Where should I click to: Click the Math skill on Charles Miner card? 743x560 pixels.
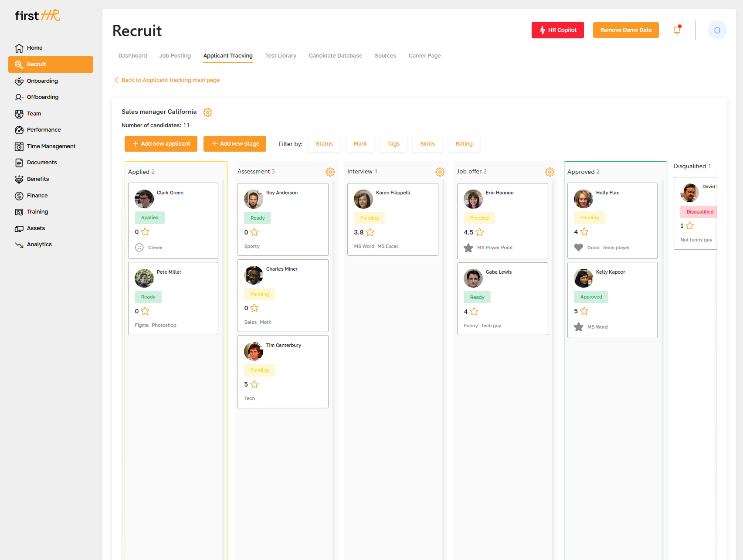tap(266, 322)
